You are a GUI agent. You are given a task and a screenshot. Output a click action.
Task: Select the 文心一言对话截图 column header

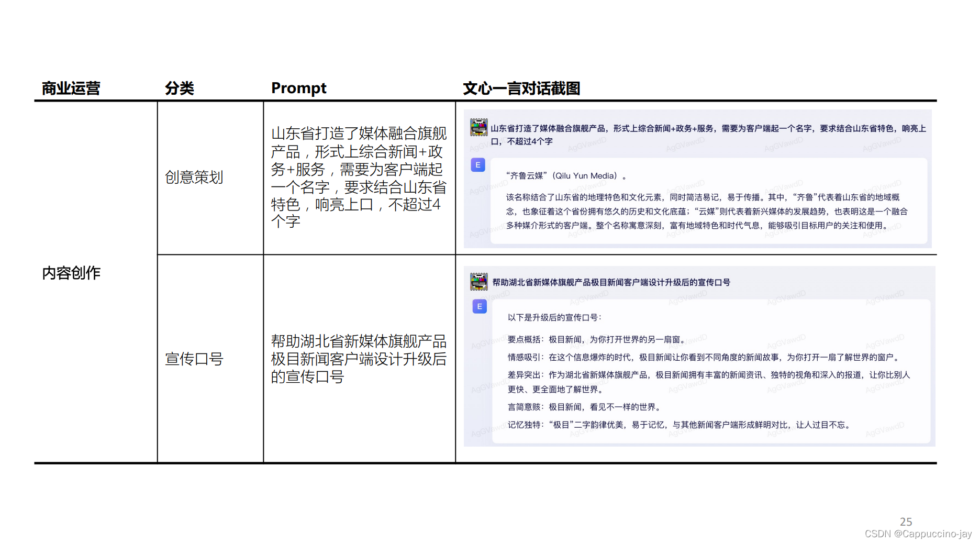coord(521,88)
